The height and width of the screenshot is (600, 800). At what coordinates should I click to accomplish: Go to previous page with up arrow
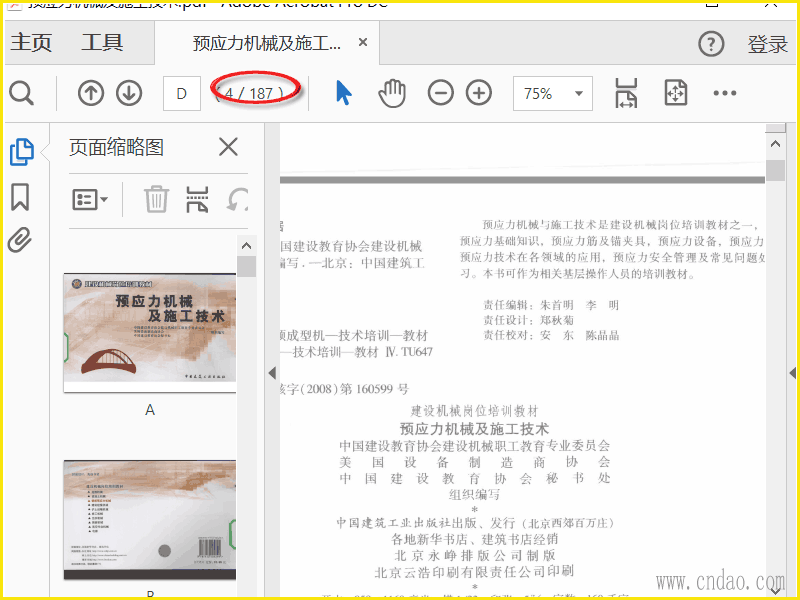pos(91,93)
